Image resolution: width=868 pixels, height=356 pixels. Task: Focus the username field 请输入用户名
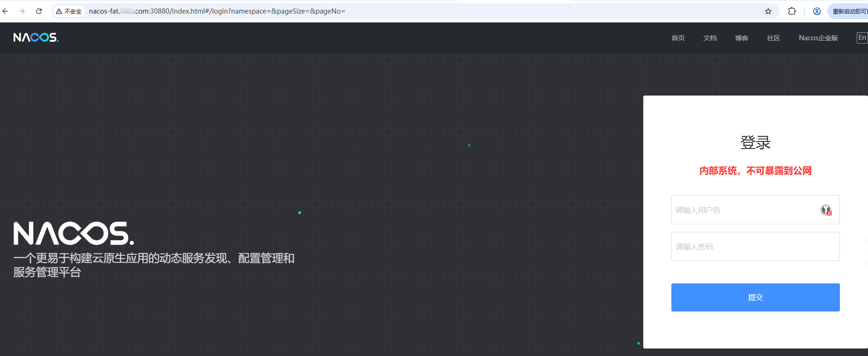coord(755,210)
